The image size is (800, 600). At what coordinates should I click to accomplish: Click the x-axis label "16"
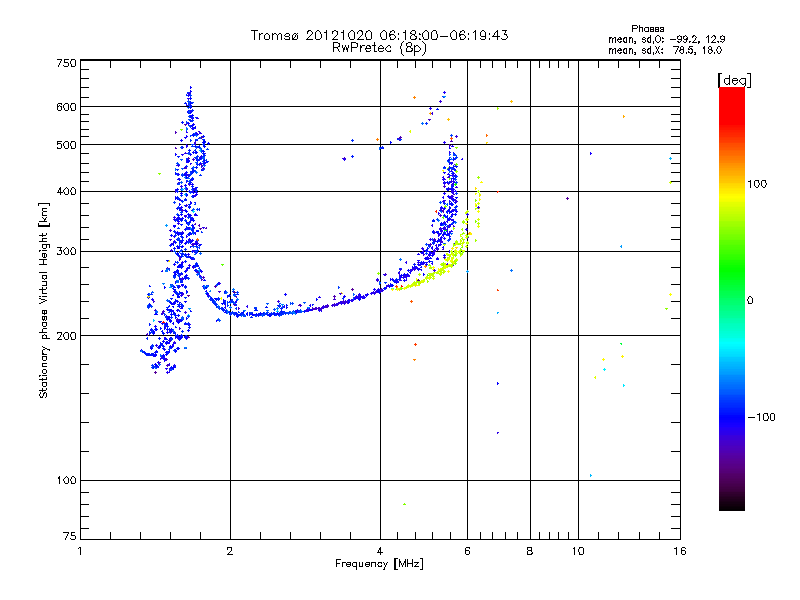(680, 551)
